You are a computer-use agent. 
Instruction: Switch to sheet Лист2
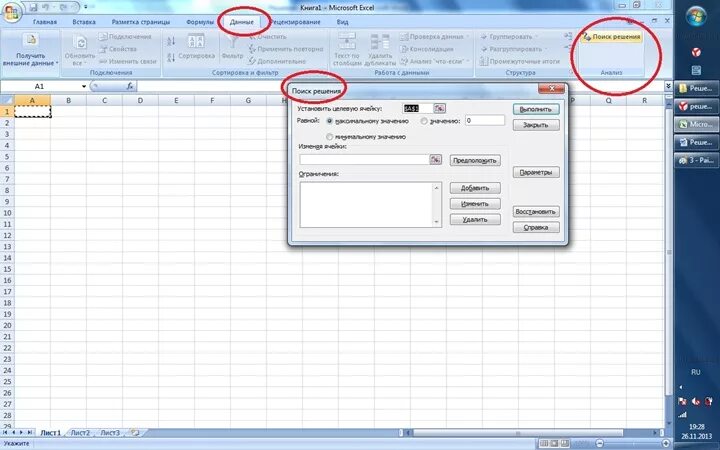[x=81, y=433]
